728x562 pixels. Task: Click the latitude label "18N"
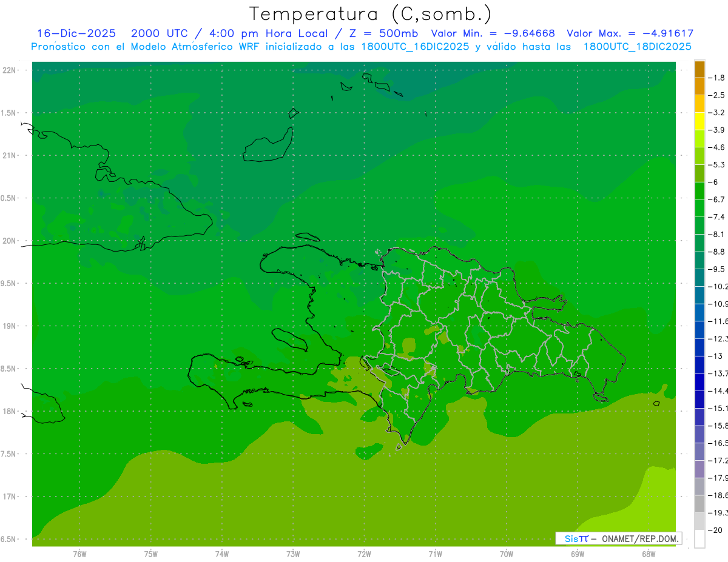pyautogui.click(x=10, y=411)
